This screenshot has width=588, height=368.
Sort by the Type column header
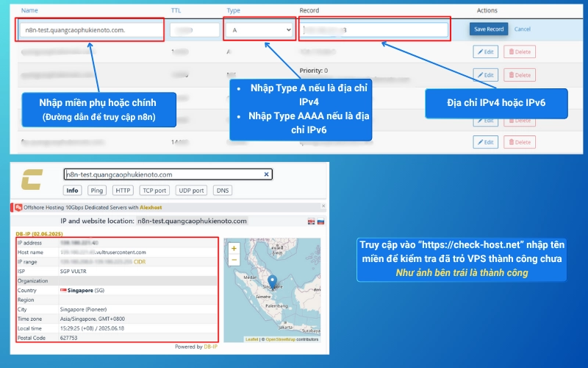(233, 10)
